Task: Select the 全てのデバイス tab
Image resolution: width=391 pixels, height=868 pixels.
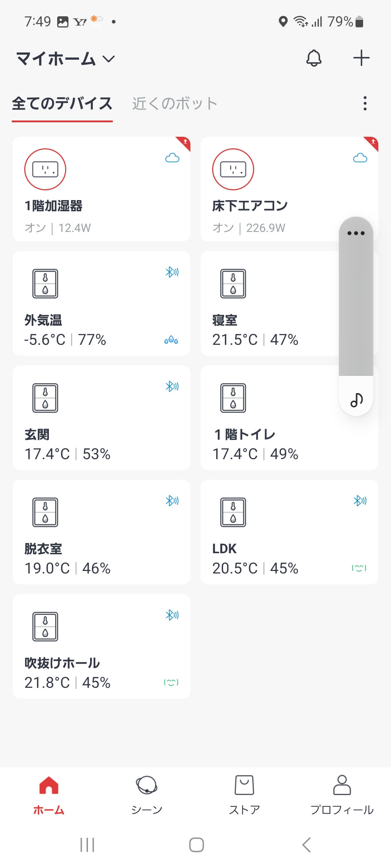Action: coord(62,103)
